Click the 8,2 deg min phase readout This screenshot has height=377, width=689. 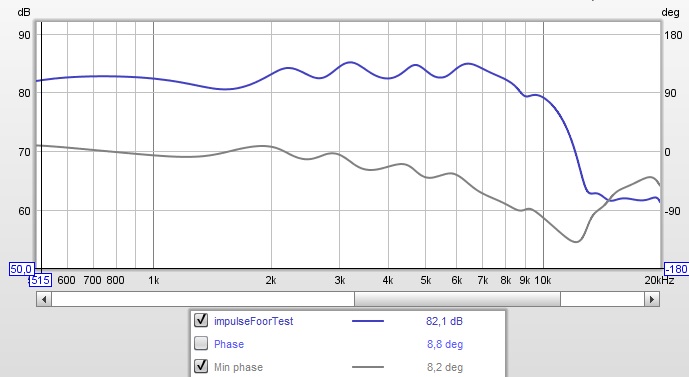click(445, 367)
